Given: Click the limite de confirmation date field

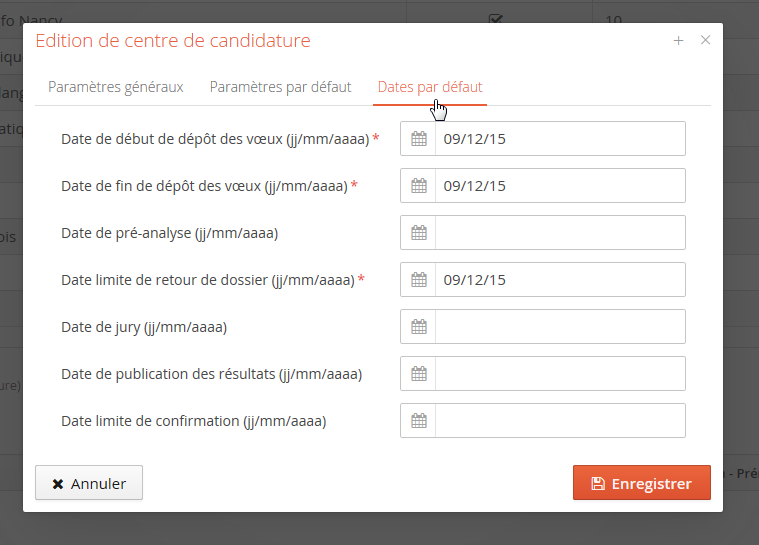Looking at the screenshot, I should [x=560, y=421].
